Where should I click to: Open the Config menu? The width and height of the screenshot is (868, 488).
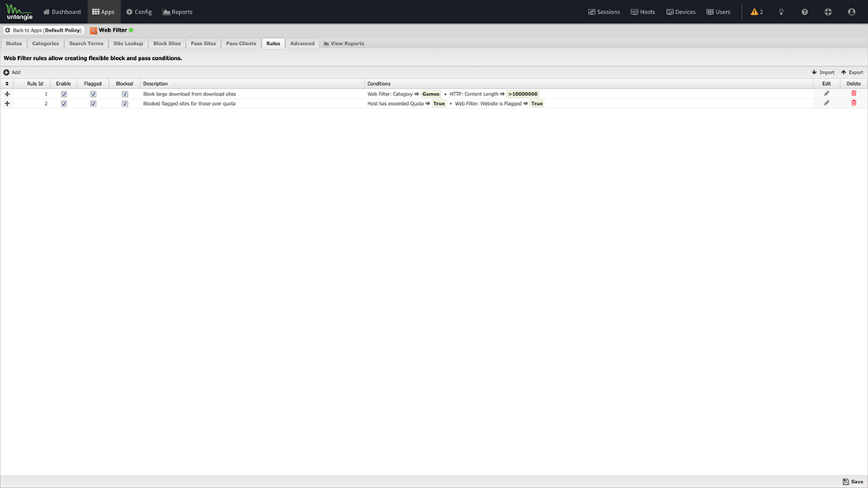139,12
